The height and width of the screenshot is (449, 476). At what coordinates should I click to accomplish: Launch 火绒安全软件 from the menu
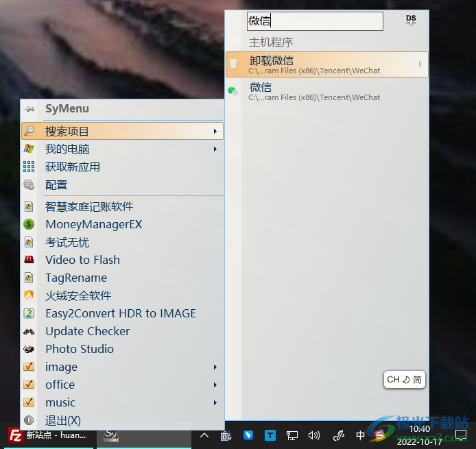click(123, 295)
